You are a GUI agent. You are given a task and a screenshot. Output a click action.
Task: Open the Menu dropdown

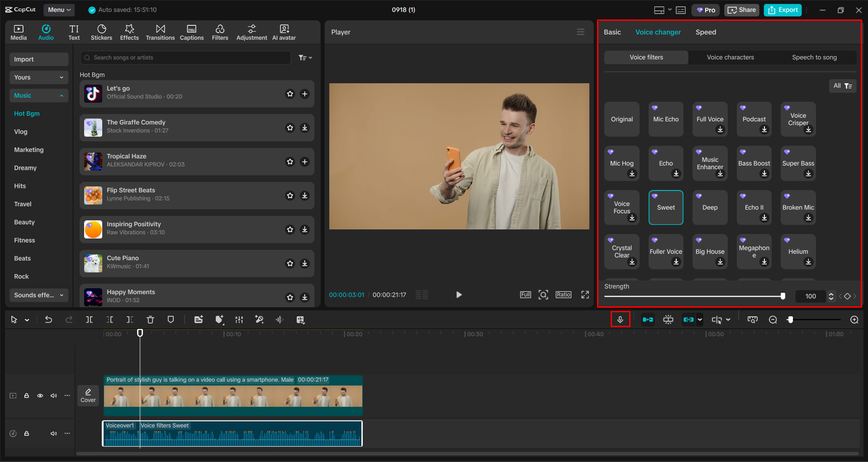tap(59, 10)
